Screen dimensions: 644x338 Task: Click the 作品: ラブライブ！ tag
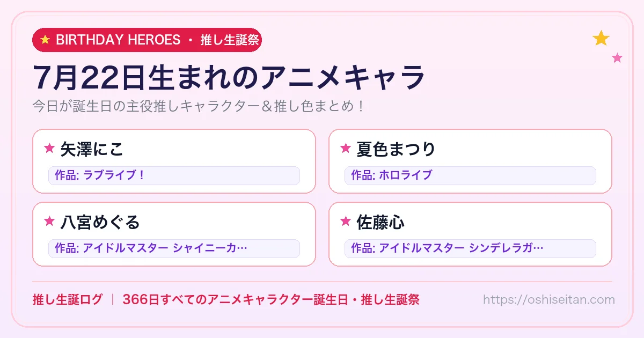click(174, 175)
